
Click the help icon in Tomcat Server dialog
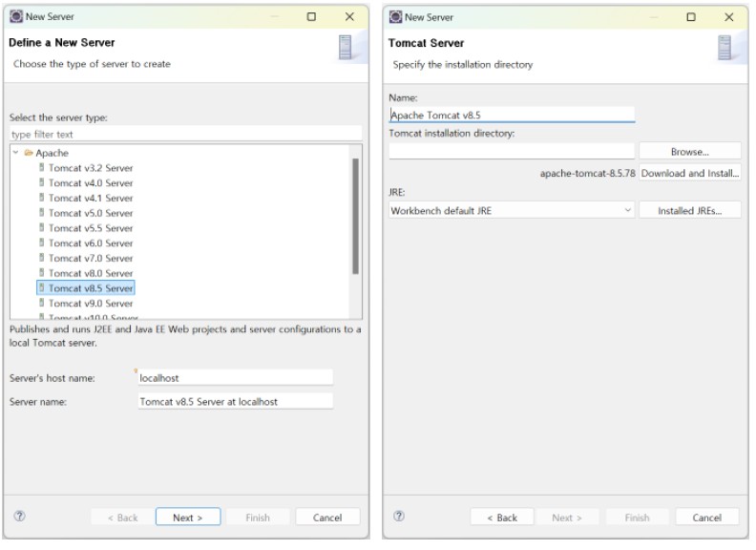pyautogui.click(x=399, y=517)
